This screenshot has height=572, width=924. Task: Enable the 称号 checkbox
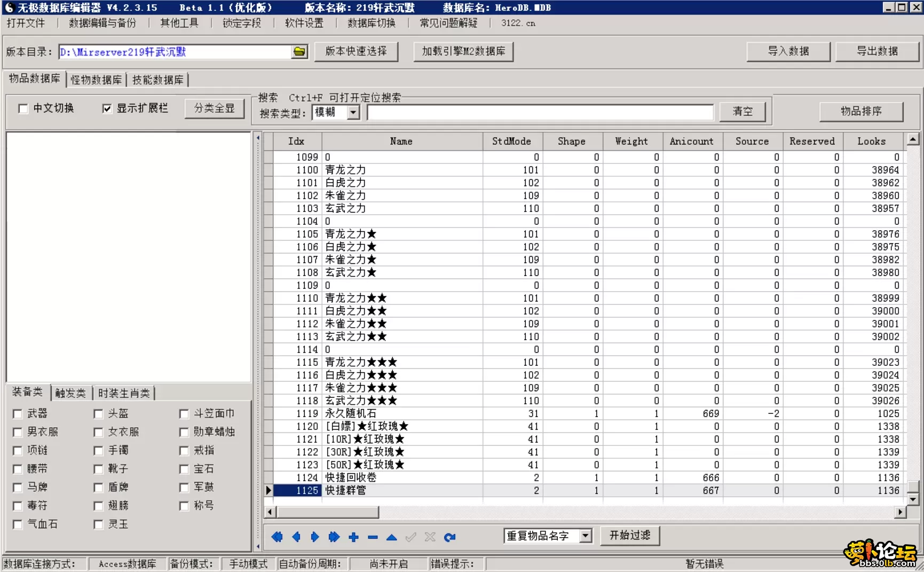click(x=184, y=506)
